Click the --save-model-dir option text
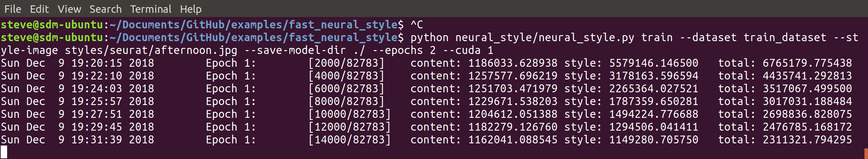 pos(295,50)
